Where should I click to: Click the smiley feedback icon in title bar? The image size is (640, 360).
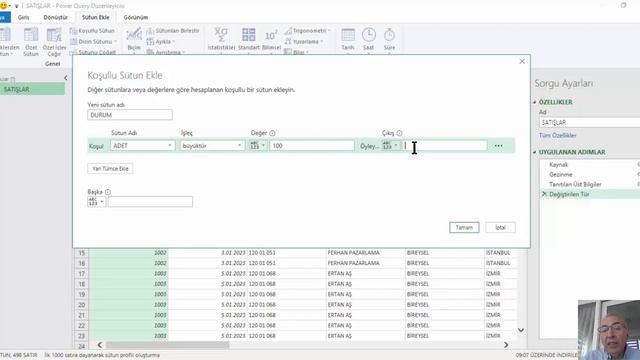pos(3,6)
